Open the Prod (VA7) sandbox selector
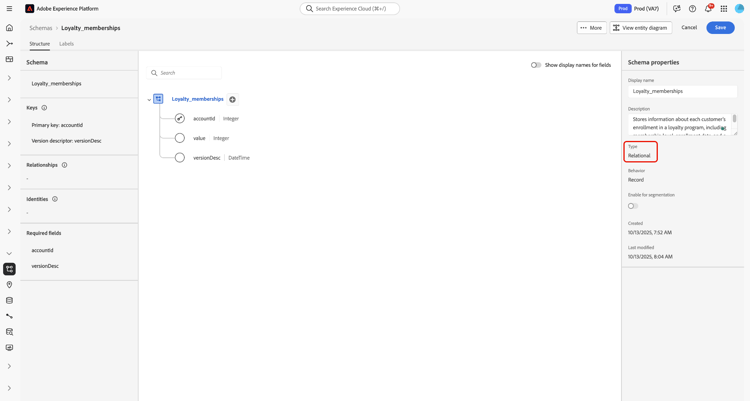 (x=637, y=9)
